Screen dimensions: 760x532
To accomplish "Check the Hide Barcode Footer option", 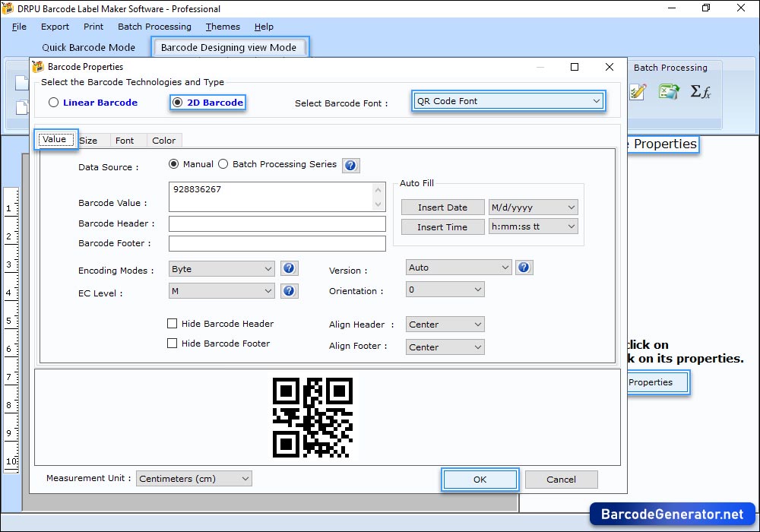I will click(x=173, y=344).
